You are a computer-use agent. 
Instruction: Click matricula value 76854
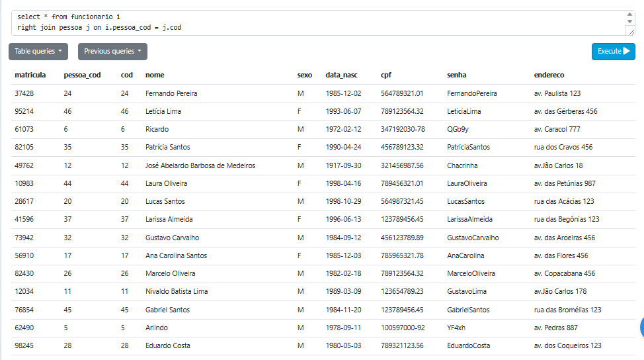24,310
